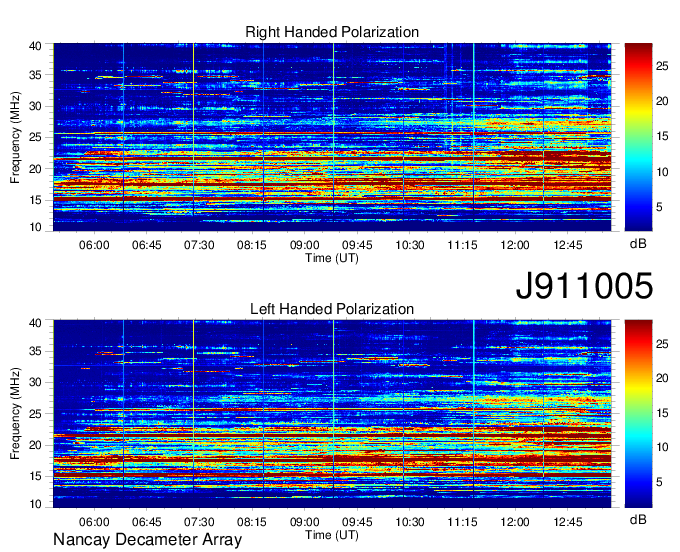Click the 08:15 tick under the Left Handed plot

[x=252, y=522]
